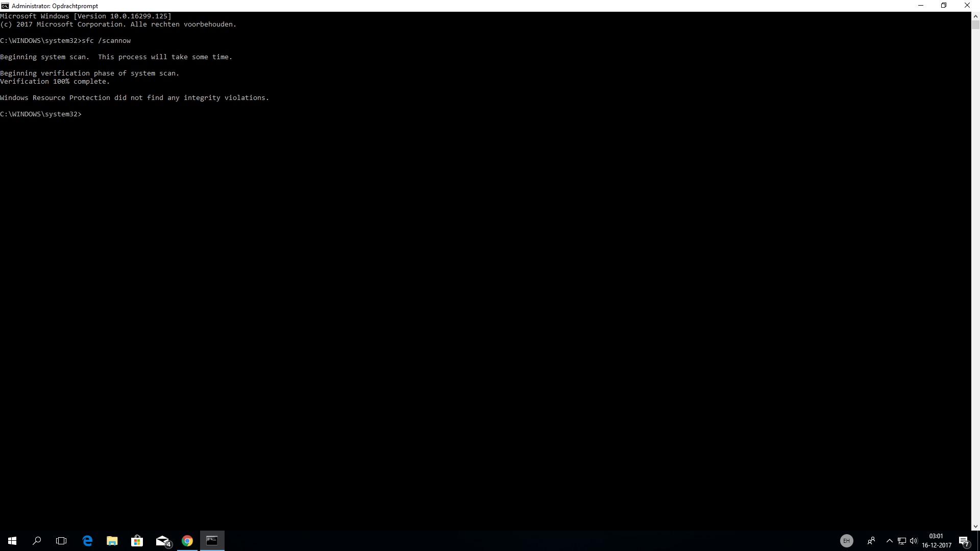The image size is (980, 551).
Task: Open Microsoft Store from taskbar
Action: (x=137, y=541)
